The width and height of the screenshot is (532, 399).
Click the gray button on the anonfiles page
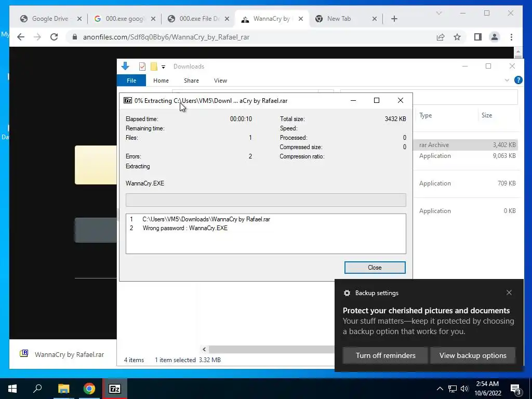tap(96, 230)
